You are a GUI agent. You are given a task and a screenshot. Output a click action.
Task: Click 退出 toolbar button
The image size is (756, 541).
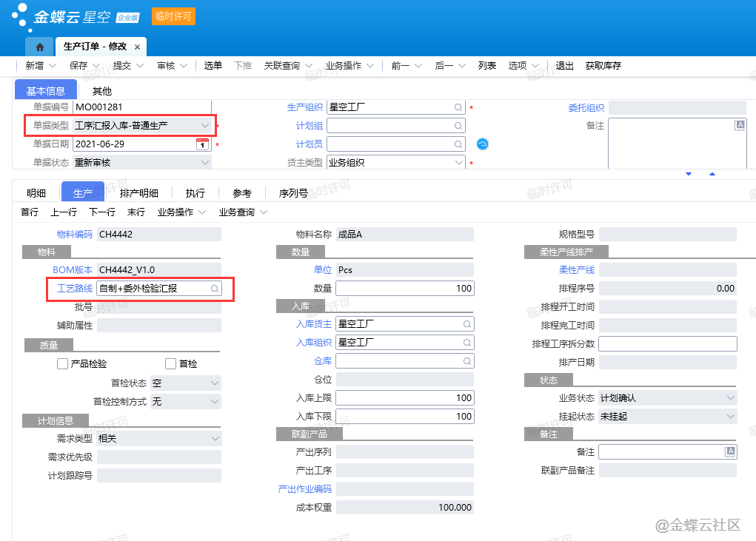point(564,66)
